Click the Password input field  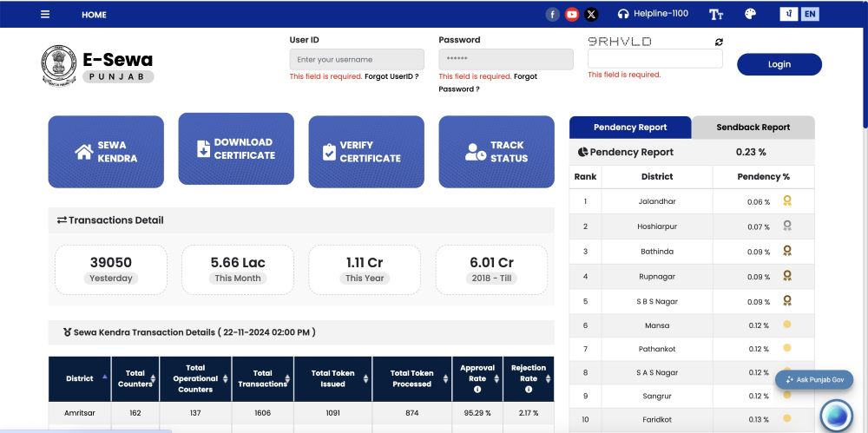pos(506,59)
